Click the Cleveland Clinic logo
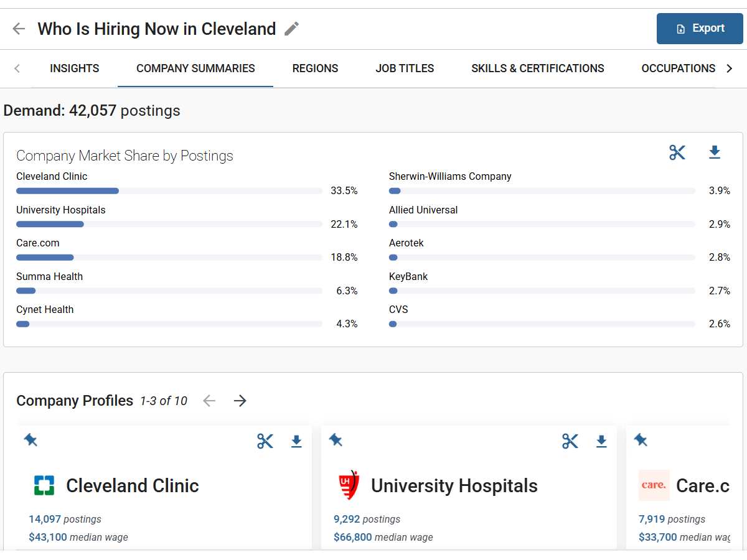The image size is (747, 560). pyautogui.click(x=44, y=485)
